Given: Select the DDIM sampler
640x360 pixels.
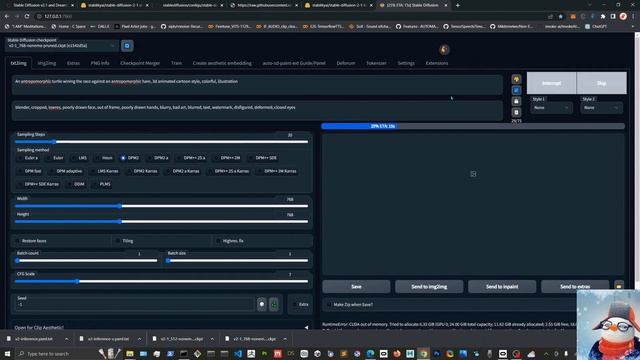Looking at the screenshot, I should pyautogui.click(x=75, y=184).
